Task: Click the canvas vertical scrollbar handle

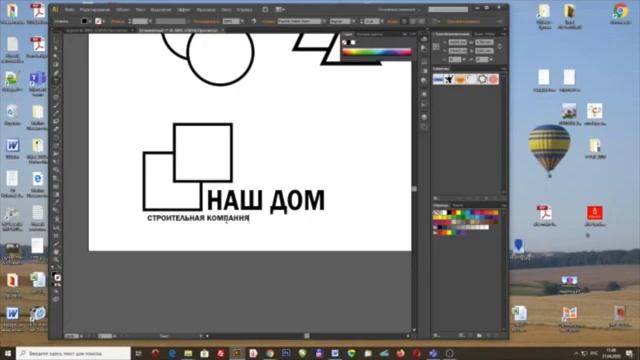Action: (414, 189)
